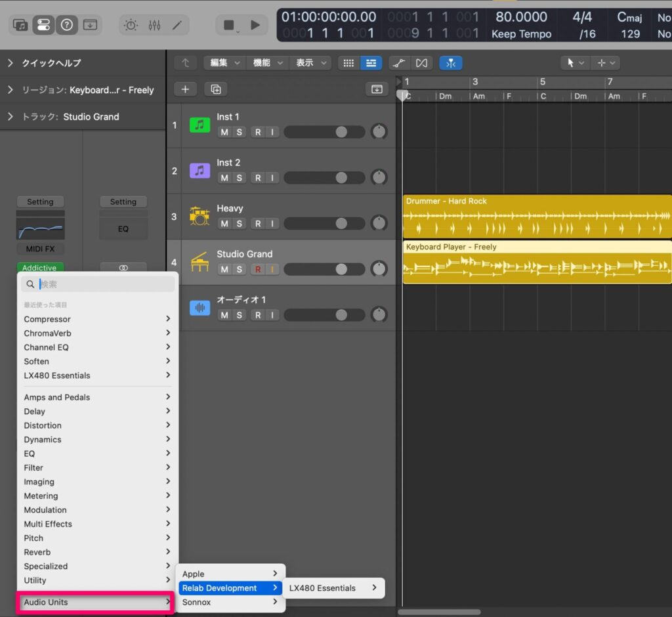
Task: Click the stereo link icon in channel strip
Action: coord(123,268)
